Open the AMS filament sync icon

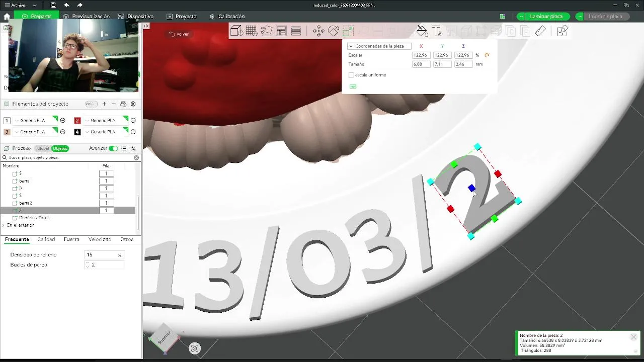click(x=123, y=104)
